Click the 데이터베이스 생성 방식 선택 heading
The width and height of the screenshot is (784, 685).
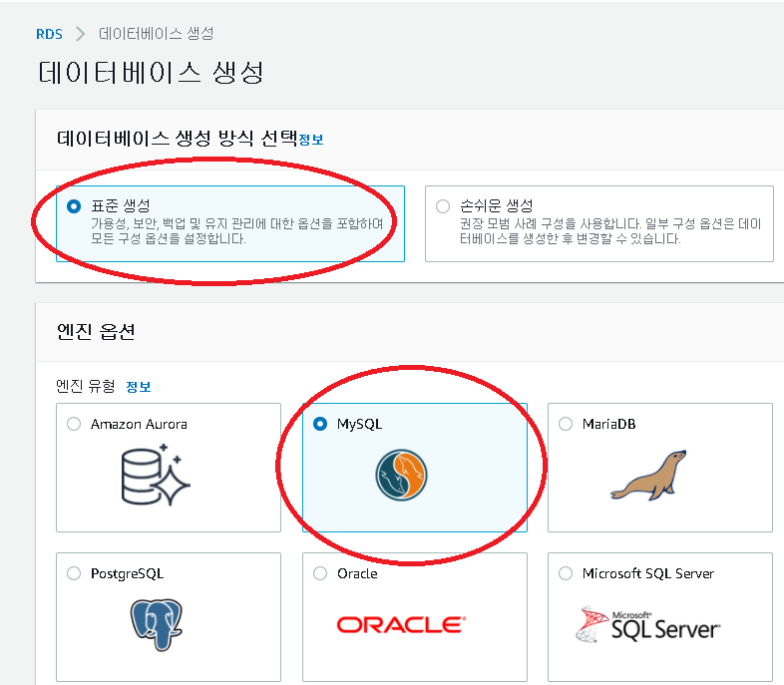point(177,138)
